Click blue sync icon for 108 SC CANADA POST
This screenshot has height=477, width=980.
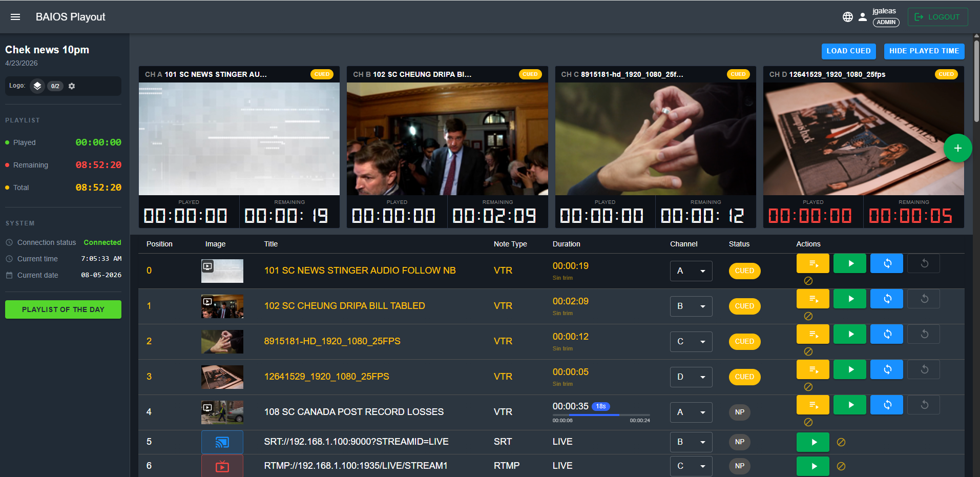click(887, 405)
